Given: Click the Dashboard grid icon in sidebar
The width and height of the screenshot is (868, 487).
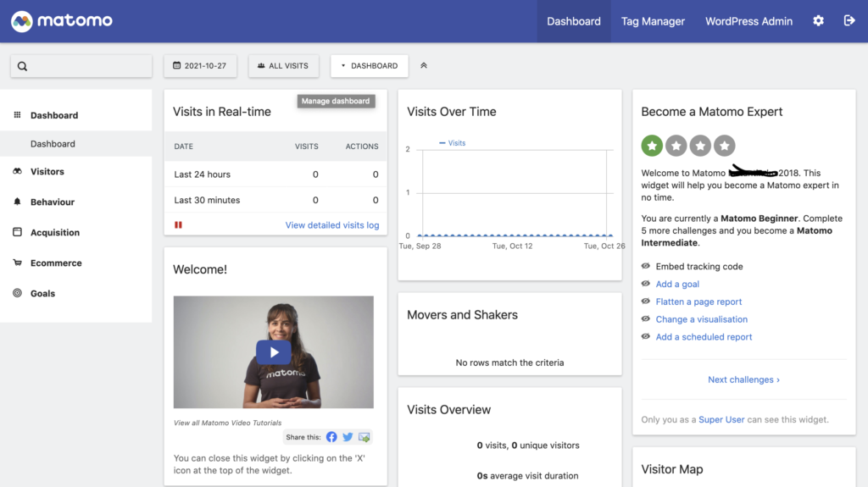Looking at the screenshot, I should coord(17,114).
